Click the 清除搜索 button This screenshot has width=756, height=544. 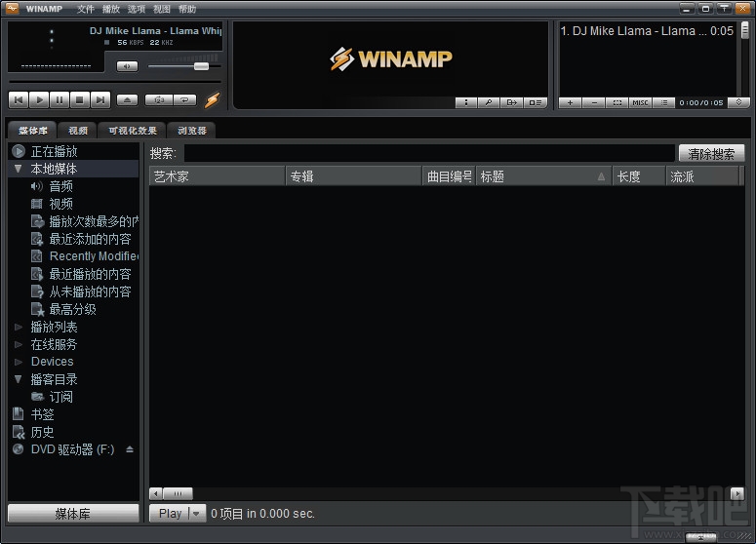711,154
